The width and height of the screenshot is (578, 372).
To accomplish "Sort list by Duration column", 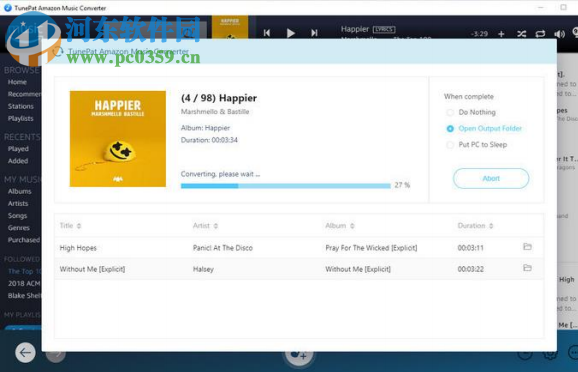I will (x=475, y=226).
